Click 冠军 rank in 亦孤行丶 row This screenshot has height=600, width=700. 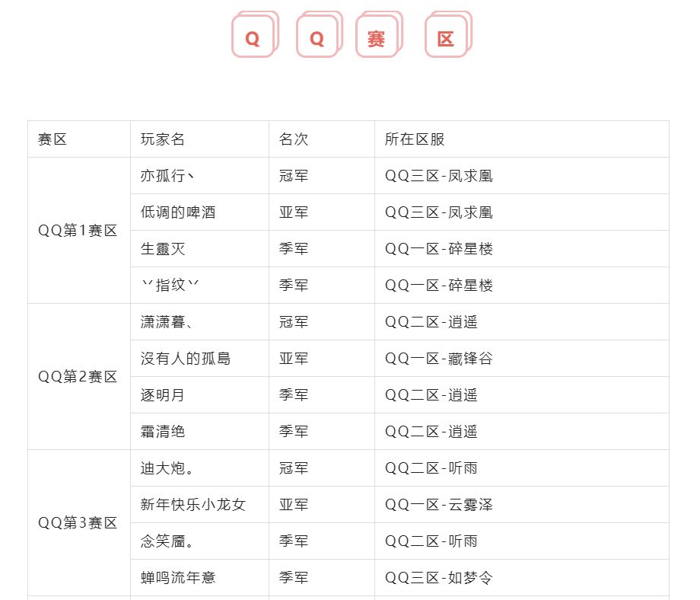point(294,176)
